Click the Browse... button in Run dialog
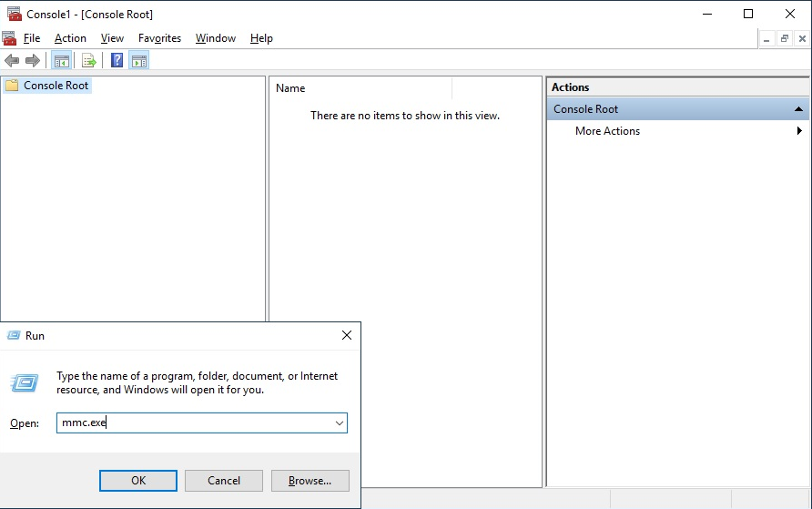 [x=310, y=481]
